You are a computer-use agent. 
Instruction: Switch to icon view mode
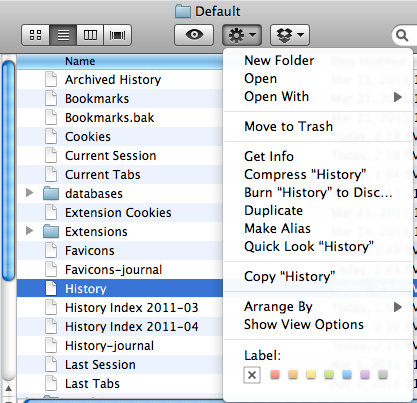[x=36, y=35]
